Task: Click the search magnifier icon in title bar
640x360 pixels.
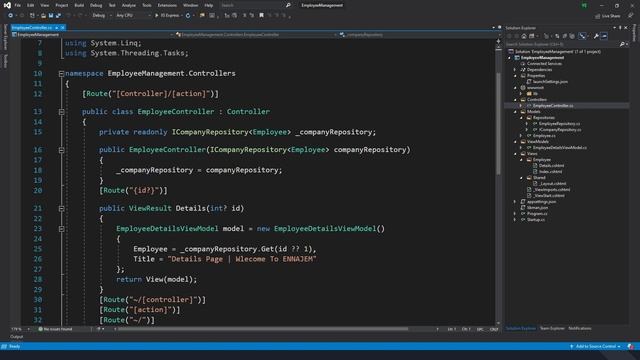Action: (288, 5)
